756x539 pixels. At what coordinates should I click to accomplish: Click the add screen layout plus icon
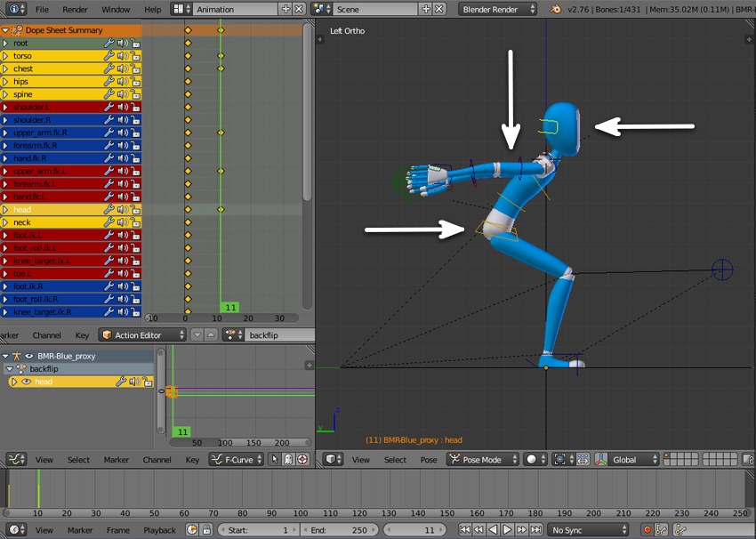coord(286,9)
